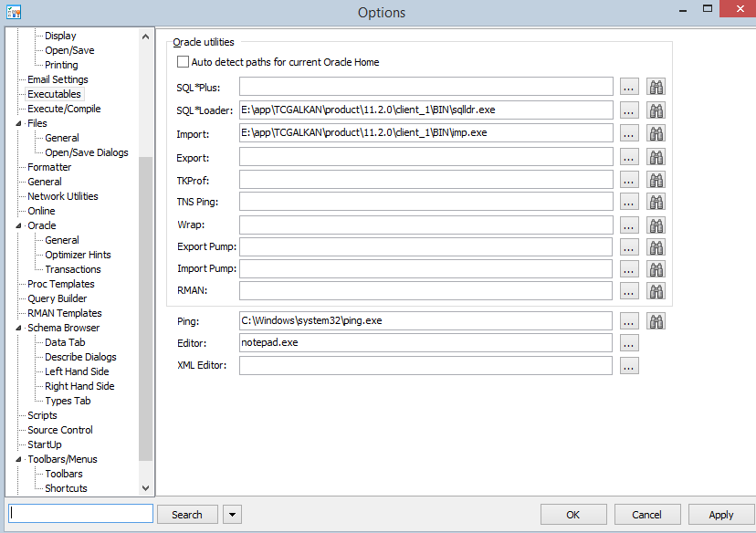The height and width of the screenshot is (533, 756).
Task: Select Email Settings in the options tree
Action: pyautogui.click(x=58, y=79)
